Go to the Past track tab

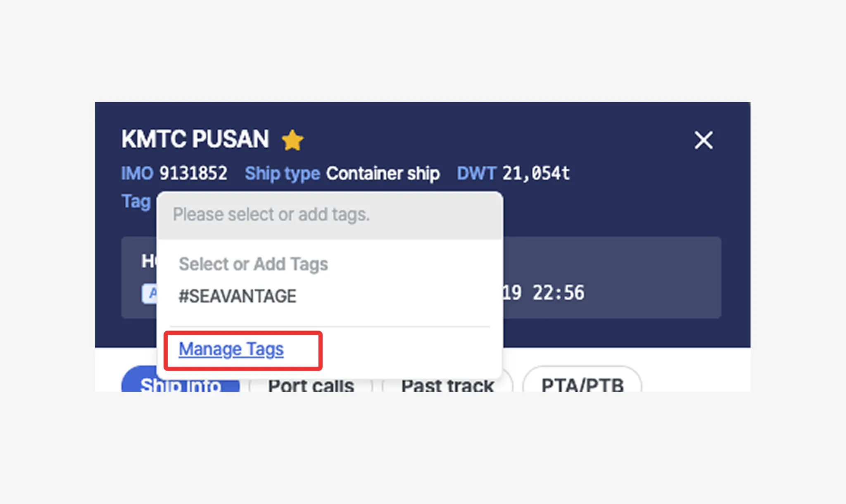447,385
